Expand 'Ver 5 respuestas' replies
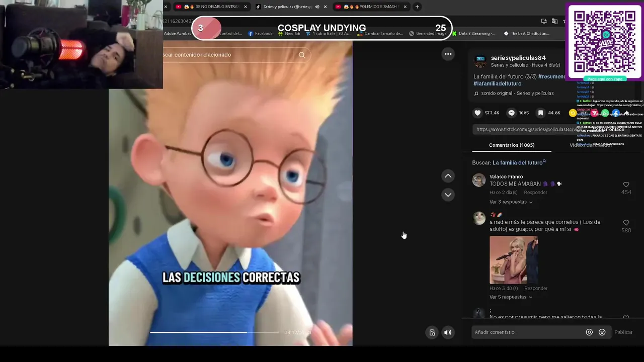The width and height of the screenshot is (644, 362). tap(511, 297)
